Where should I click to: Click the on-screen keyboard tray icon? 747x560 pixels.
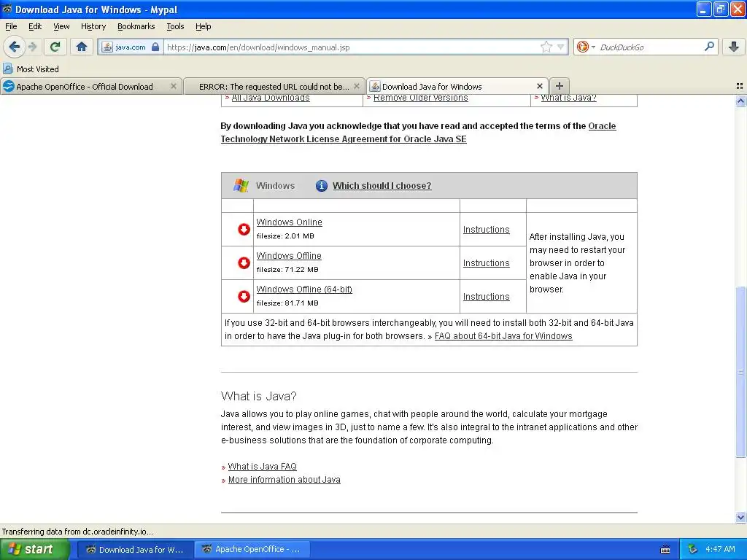(665, 550)
